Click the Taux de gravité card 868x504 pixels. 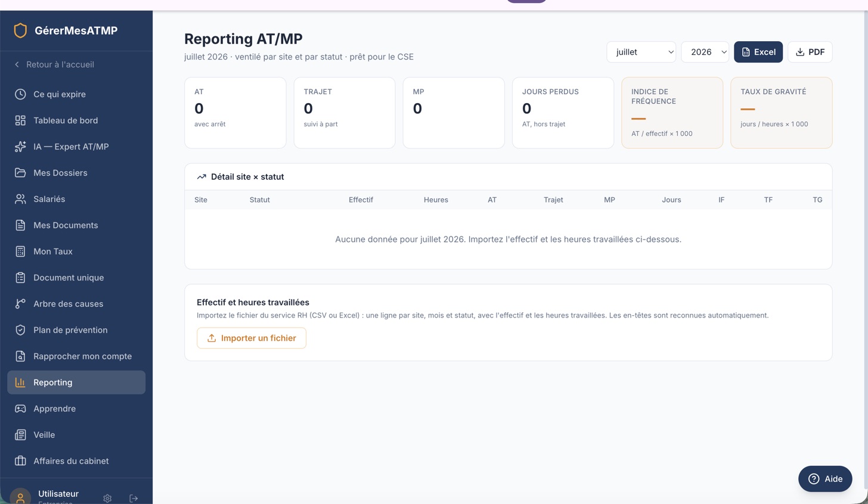point(782,113)
